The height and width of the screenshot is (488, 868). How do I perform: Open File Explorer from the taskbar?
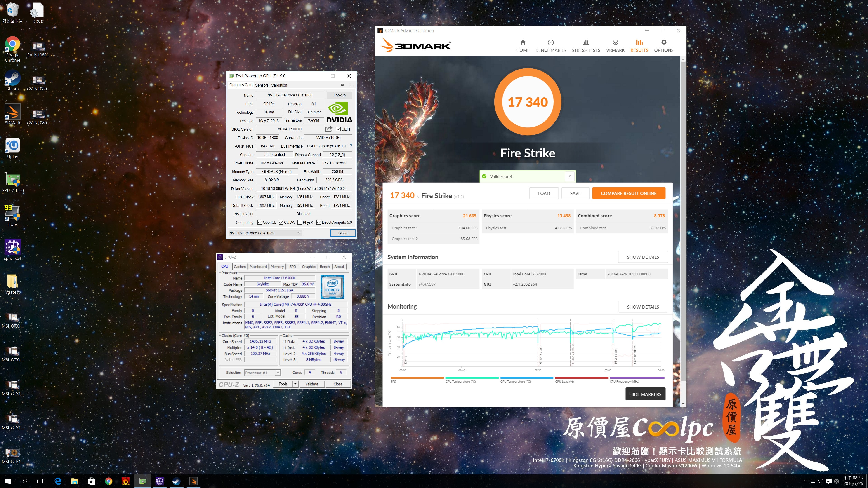point(75,481)
